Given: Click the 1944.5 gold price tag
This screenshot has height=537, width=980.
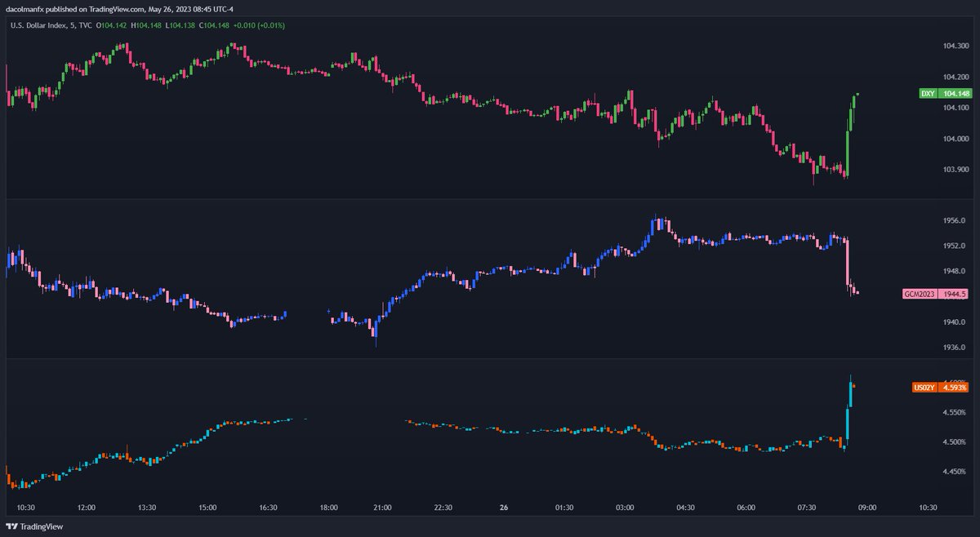Looking at the screenshot, I should pos(955,293).
